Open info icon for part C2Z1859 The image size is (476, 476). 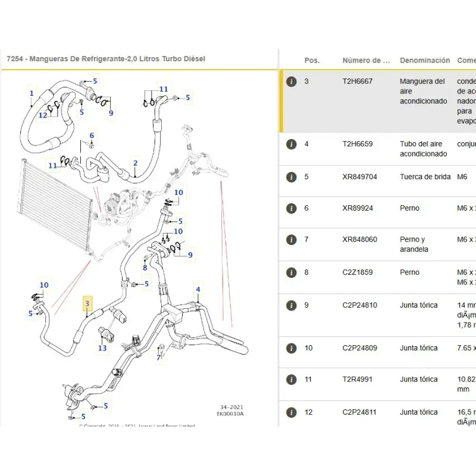[x=291, y=273]
